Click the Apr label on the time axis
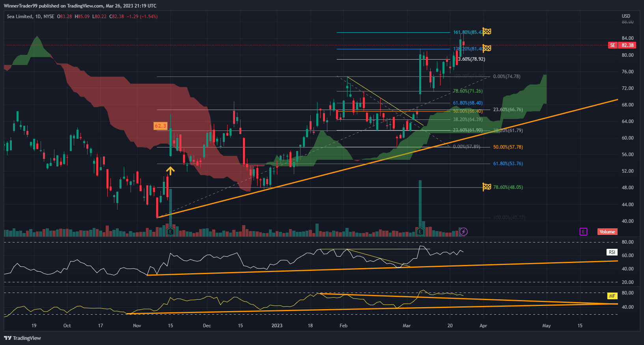The width and height of the screenshot is (644, 345). click(x=483, y=326)
